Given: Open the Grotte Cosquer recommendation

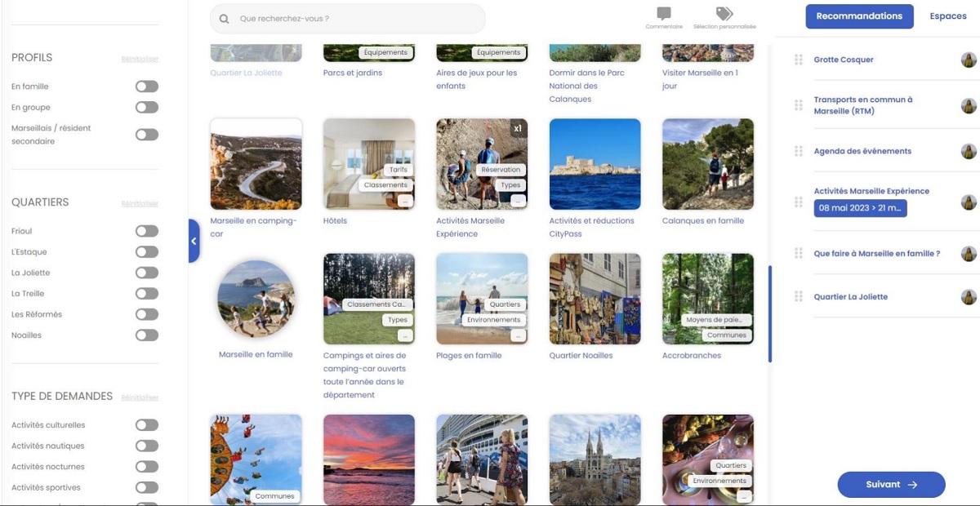Looking at the screenshot, I should tap(844, 60).
